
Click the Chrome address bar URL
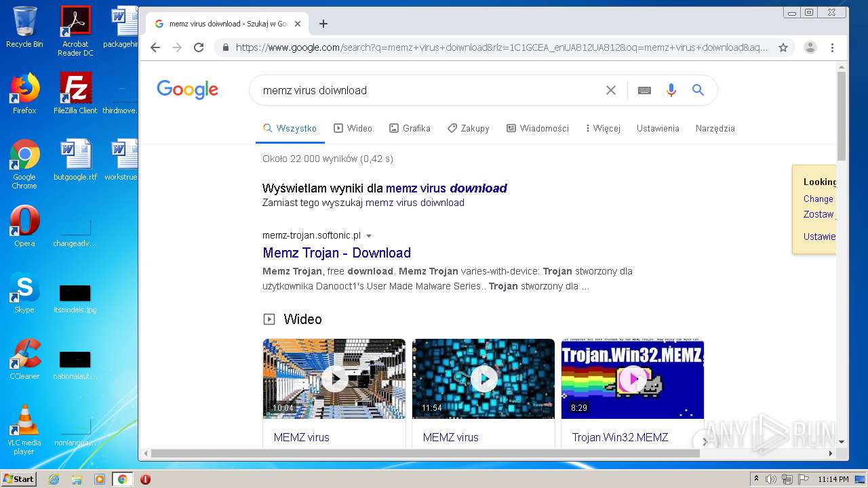(x=502, y=47)
